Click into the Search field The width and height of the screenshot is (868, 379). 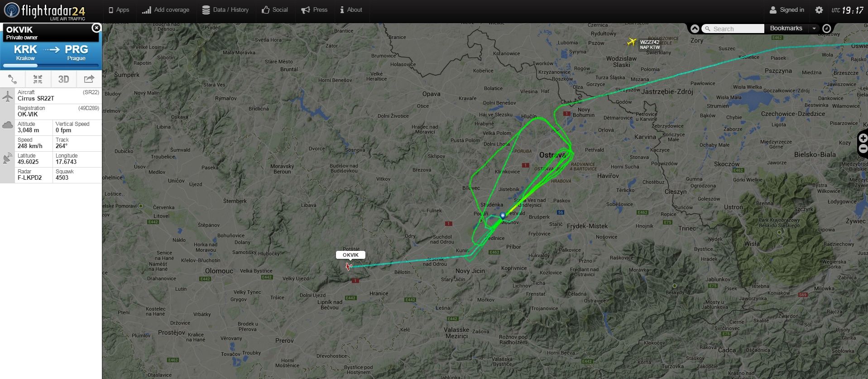coord(734,29)
